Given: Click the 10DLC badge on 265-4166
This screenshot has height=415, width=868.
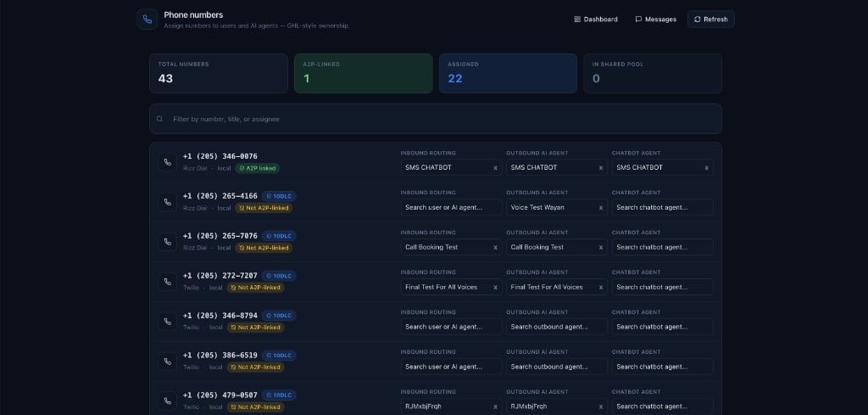Looking at the screenshot, I should pos(279,196).
